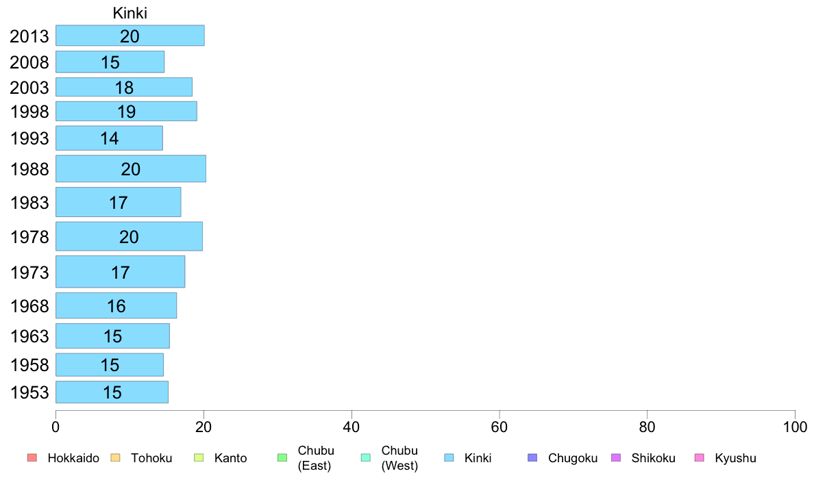814x504 pixels.
Task: Click the 1993 bar labeled 14
Action: [x=109, y=138]
